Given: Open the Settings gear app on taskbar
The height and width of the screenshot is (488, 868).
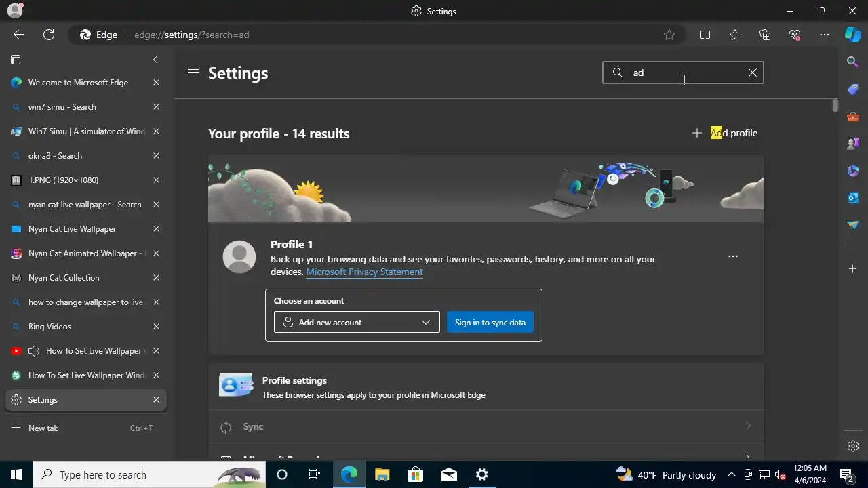Looking at the screenshot, I should (x=482, y=474).
